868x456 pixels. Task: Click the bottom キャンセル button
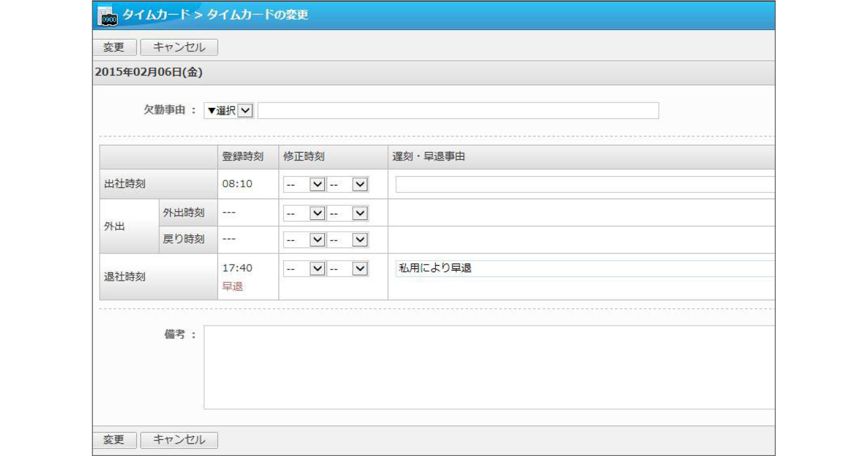(x=179, y=440)
